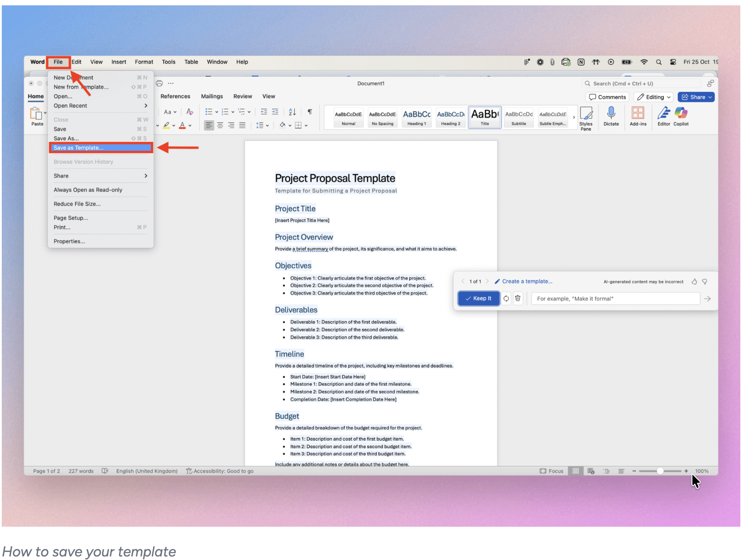Screen dimensions: 743x560
Task: Click zoom in plus button
Action: [x=686, y=471]
